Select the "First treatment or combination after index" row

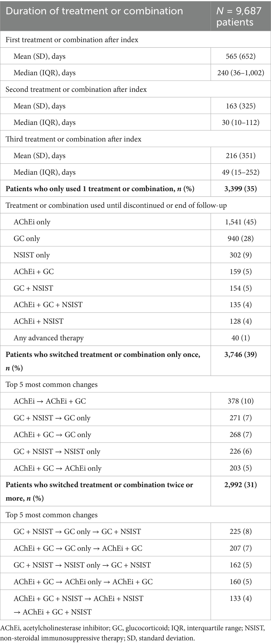pos(72,40)
